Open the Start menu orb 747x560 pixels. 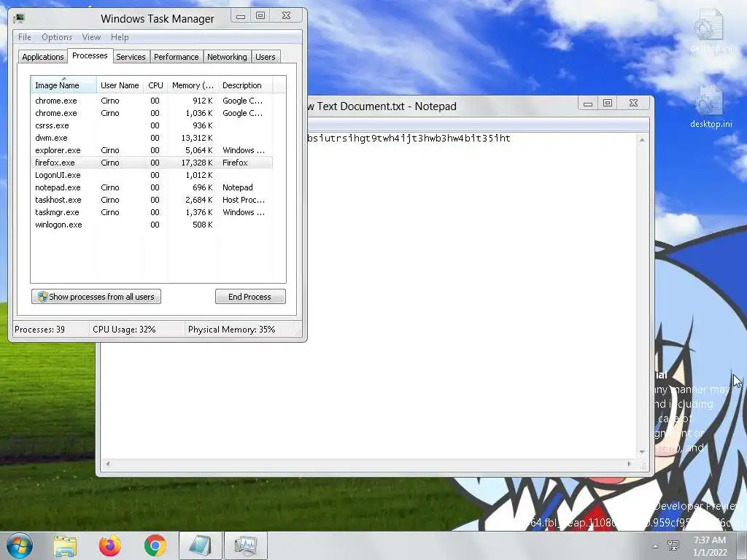pyautogui.click(x=19, y=545)
